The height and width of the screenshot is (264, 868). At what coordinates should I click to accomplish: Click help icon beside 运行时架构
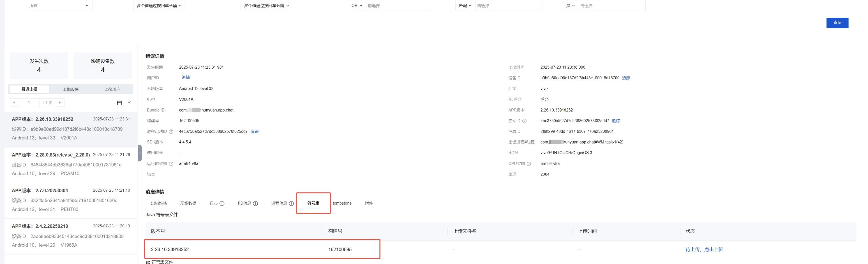171,164
